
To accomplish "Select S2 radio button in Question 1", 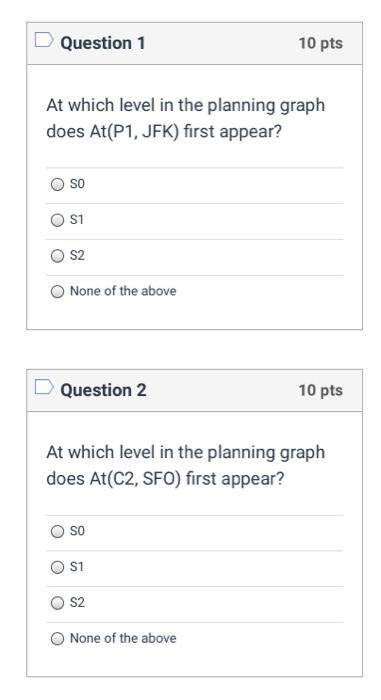I will pyautogui.click(x=57, y=256).
